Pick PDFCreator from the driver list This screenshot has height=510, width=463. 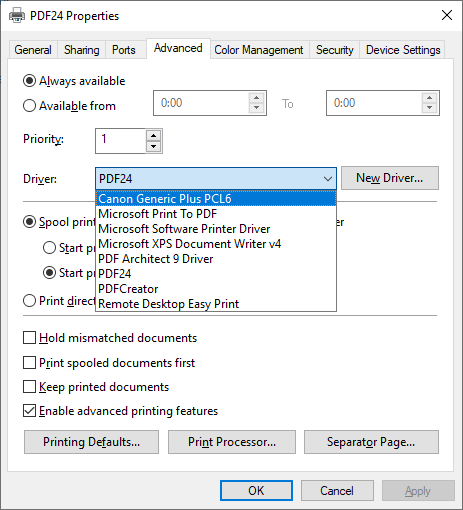pos(216,289)
